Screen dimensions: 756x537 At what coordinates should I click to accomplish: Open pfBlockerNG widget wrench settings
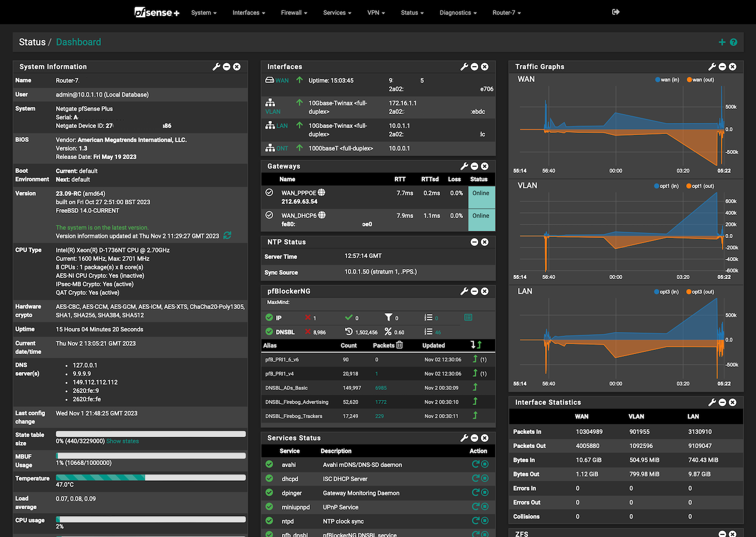[464, 291]
